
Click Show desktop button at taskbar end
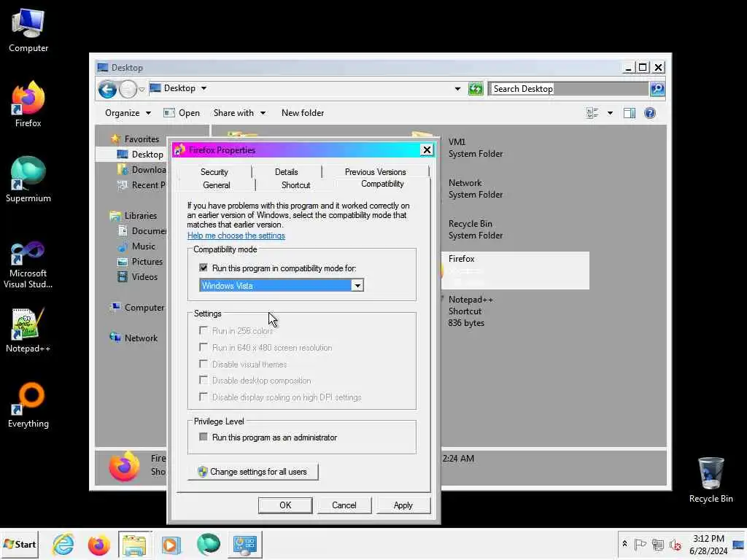pos(738,544)
